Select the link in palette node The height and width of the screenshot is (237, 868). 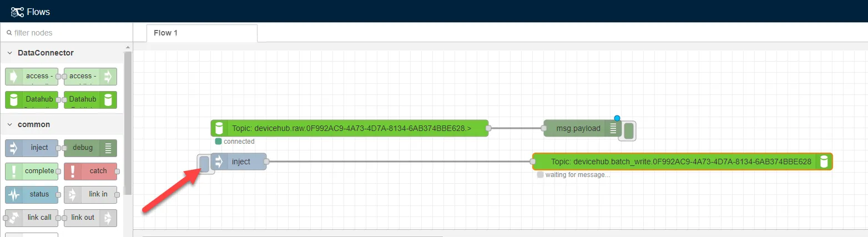tap(90, 195)
